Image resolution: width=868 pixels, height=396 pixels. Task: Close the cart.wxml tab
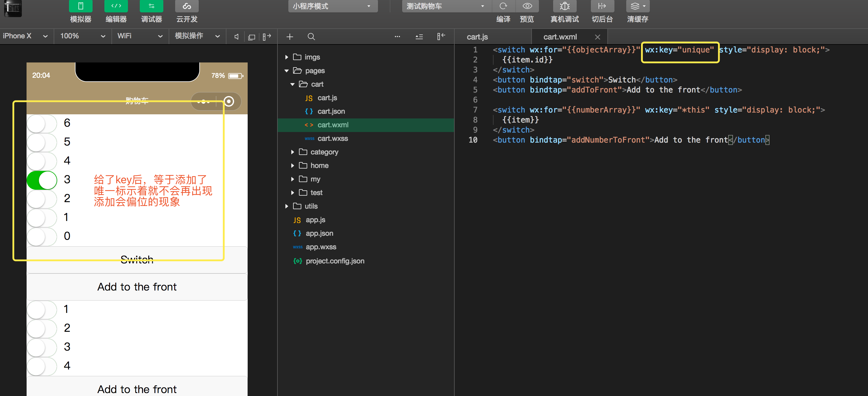point(597,37)
